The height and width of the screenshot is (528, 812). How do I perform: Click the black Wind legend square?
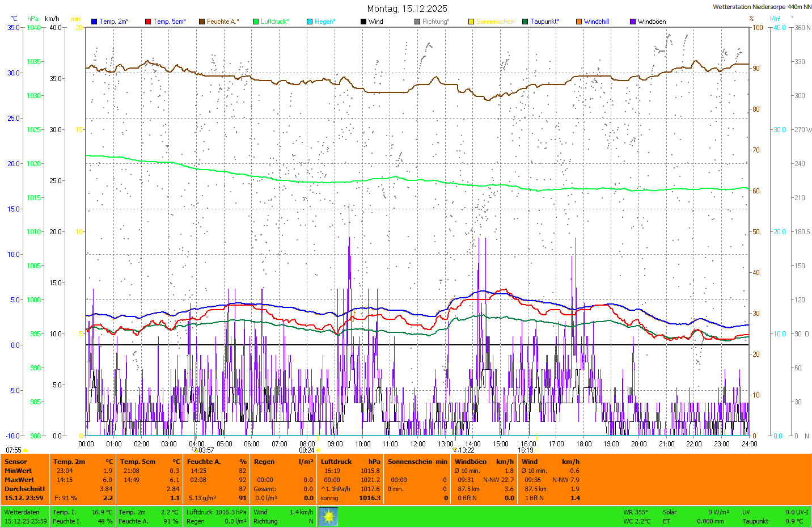363,22
